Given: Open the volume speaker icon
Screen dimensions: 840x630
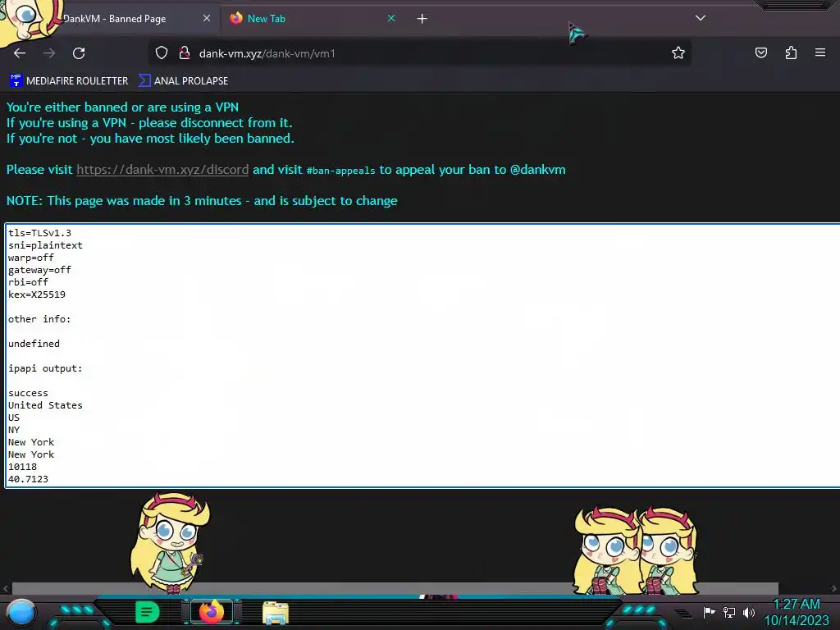Looking at the screenshot, I should point(748,612).
